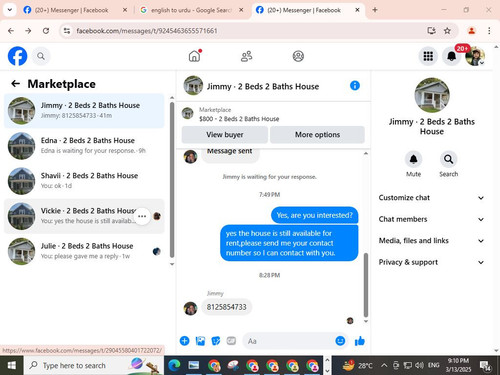Switch to english to urdu Google tab

click(x=191, y=10)
